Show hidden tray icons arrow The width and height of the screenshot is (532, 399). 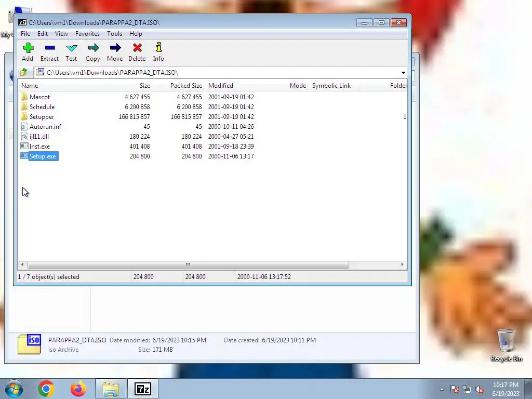[442, 389]
